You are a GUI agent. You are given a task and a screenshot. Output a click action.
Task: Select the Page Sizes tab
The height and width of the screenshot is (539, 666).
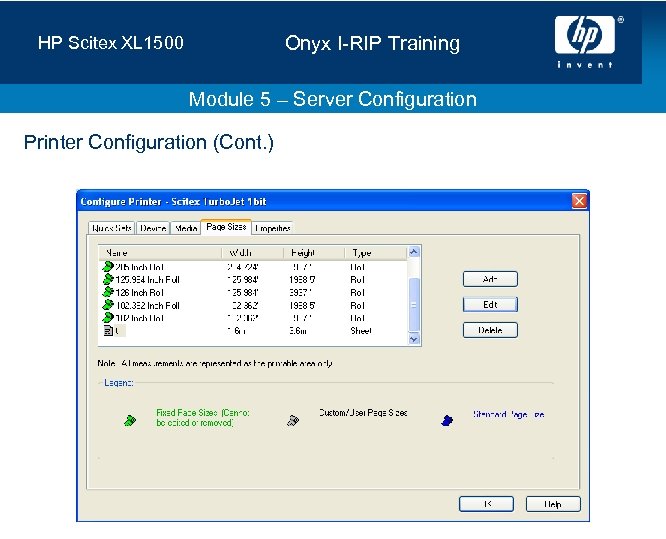(226, 227)
